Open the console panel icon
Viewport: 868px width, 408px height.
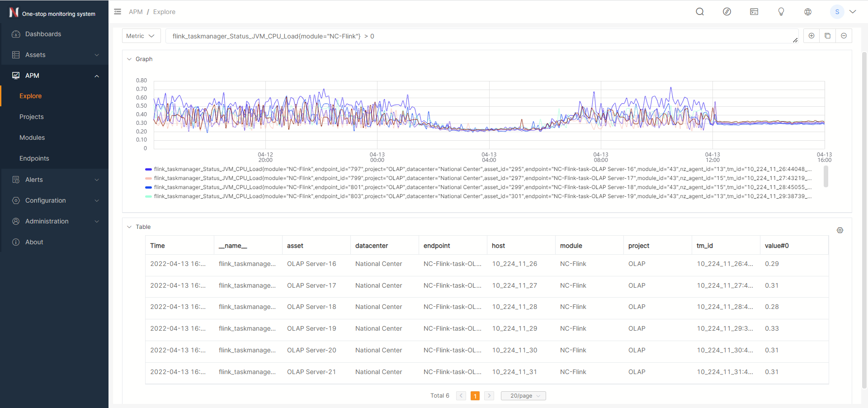click(754, 12)
